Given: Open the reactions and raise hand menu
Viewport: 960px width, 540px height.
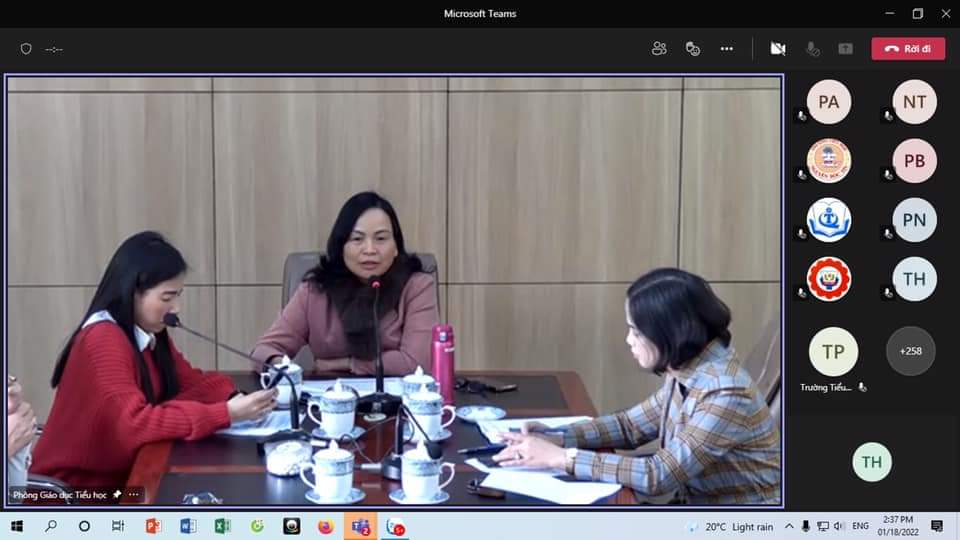Looking at the screenshot, I should (693, 48).
